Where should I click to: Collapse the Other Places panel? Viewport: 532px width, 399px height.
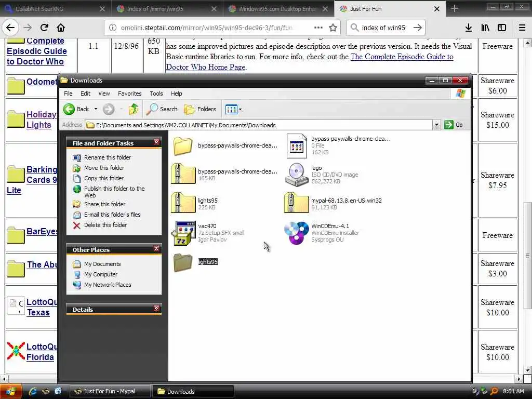coord(156,249)
